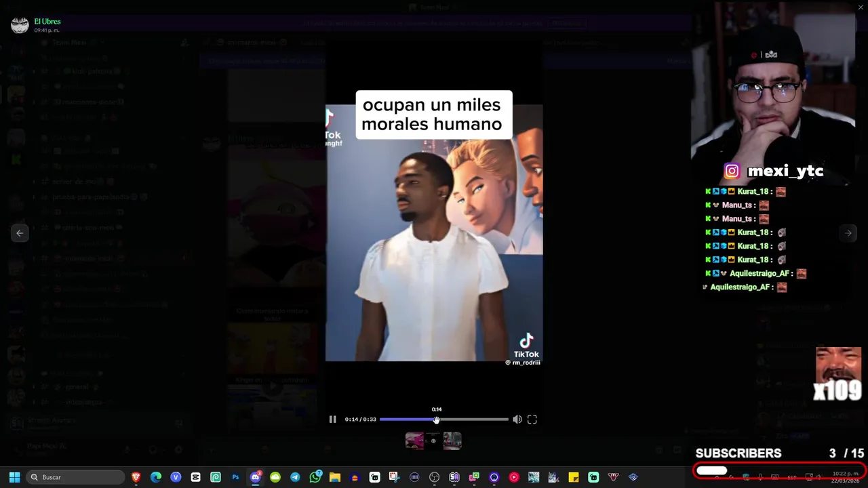The image size is (868, 488).
Task: Open Telegram from taskbar
Action: click(295, 477)
